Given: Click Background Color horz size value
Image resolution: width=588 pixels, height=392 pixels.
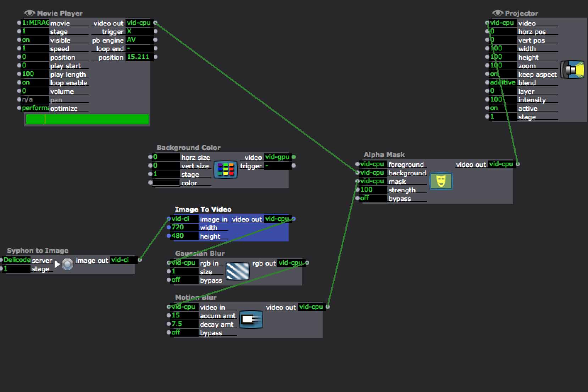Looking at the screenshot, I should pos(166,157).
